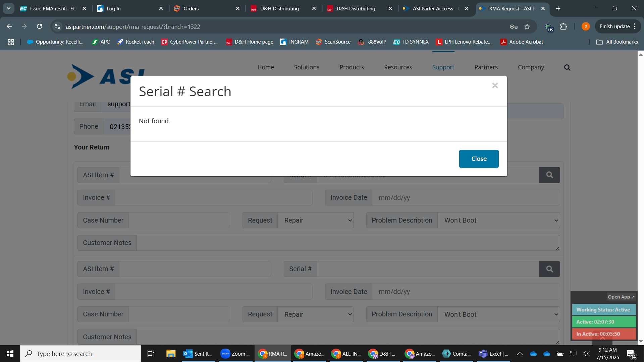Search serial number with first magnifier button

[549, 175]
